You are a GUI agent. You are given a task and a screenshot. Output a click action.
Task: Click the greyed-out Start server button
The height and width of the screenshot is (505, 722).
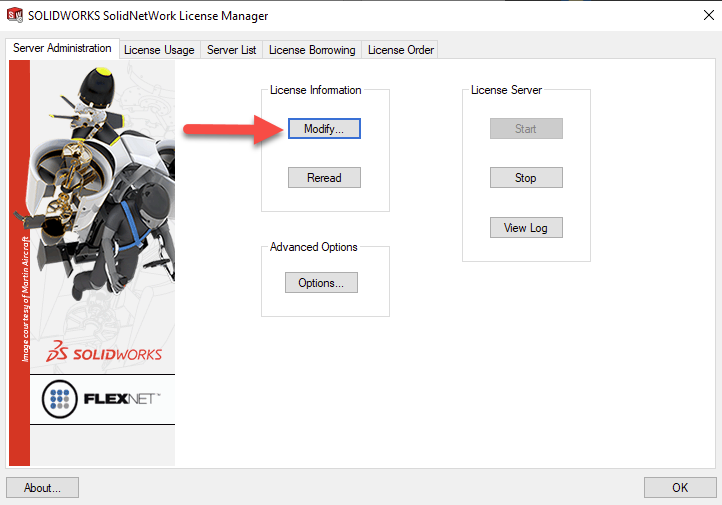click(526, 129)
